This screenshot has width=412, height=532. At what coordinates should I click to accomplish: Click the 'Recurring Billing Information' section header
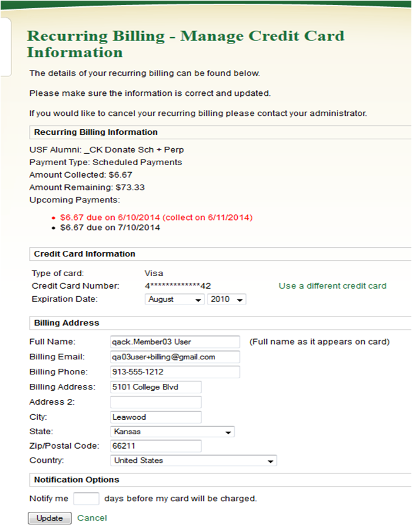[x=96, y=132]
